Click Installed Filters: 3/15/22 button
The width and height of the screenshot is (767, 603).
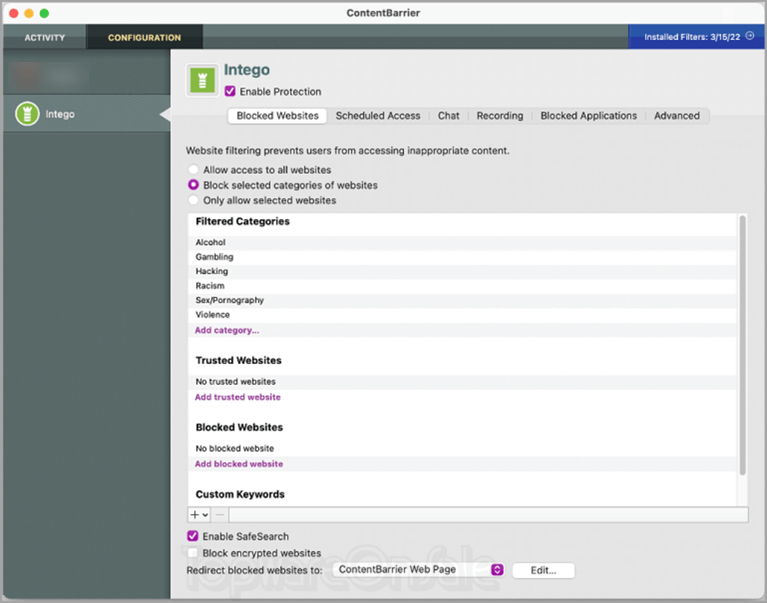click(696, 37)
